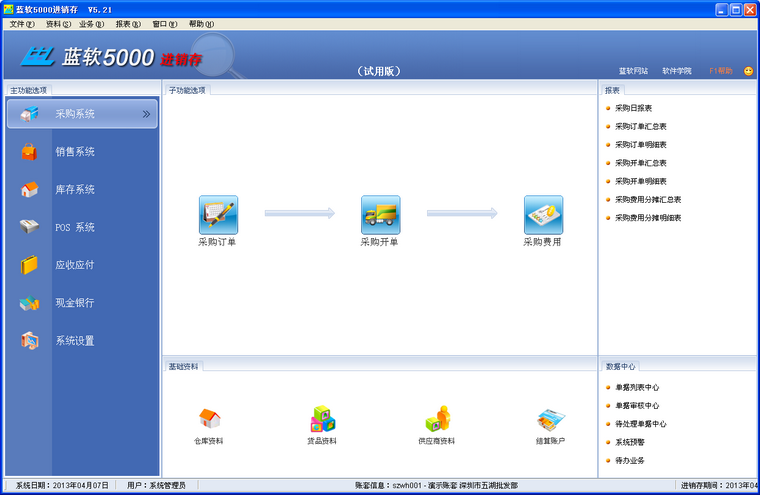Click the 库存系统 house icon
The height and width of the screenshot is (495, 760).
pyautogui.click(x=29, y=190)
